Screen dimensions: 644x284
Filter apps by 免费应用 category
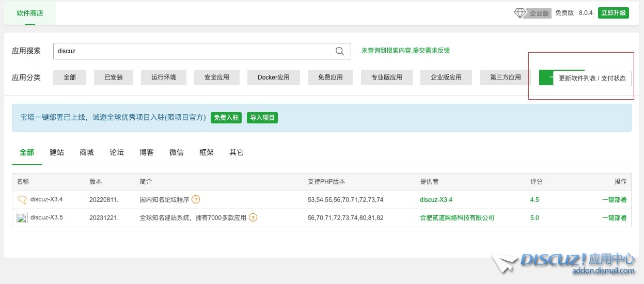(x=331, y=77)
